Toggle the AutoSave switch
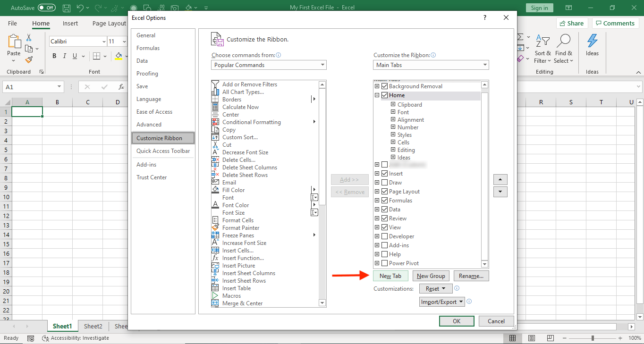Image resolution: width=644 pixels, height=344 pixels. pos(46,8)
